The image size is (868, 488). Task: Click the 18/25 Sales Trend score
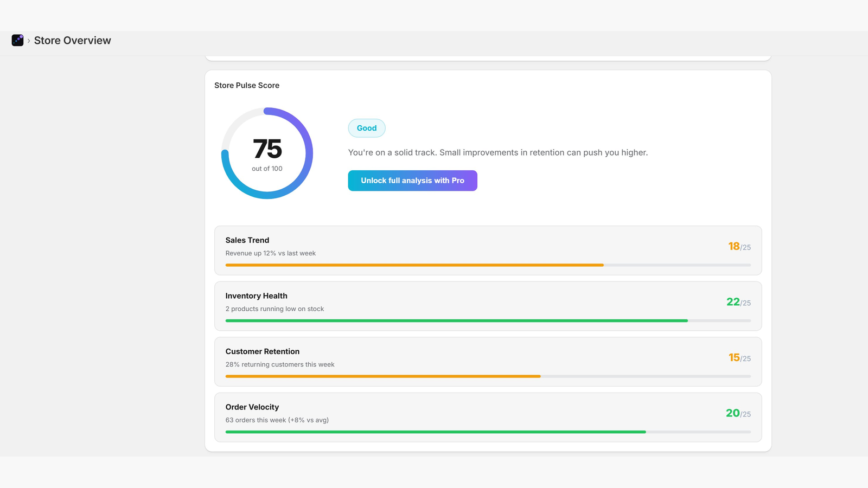[739, 246]
